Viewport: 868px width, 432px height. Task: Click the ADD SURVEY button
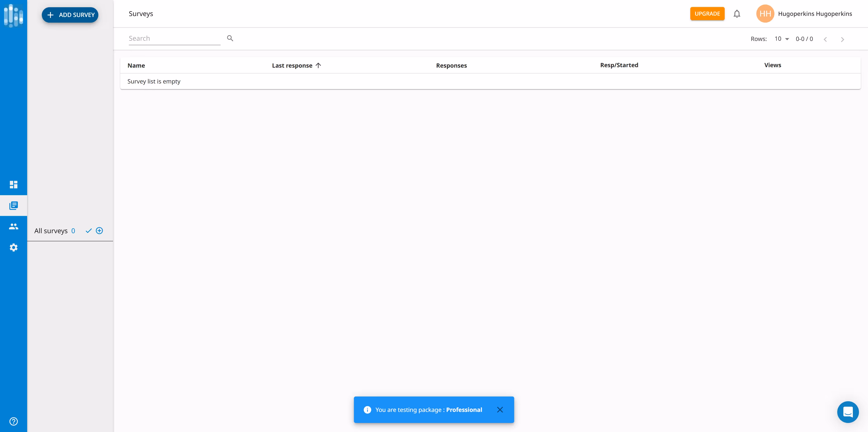[70, 15]
